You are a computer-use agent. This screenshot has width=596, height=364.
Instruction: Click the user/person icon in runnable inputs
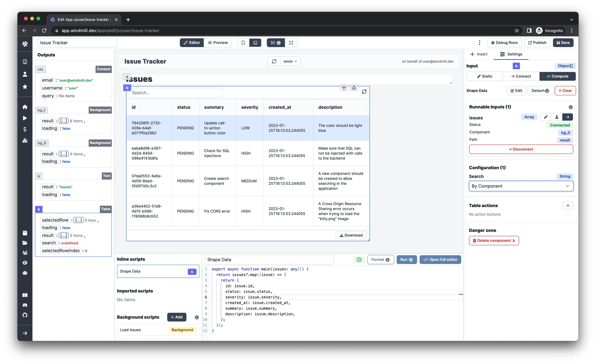pos(556,117)
